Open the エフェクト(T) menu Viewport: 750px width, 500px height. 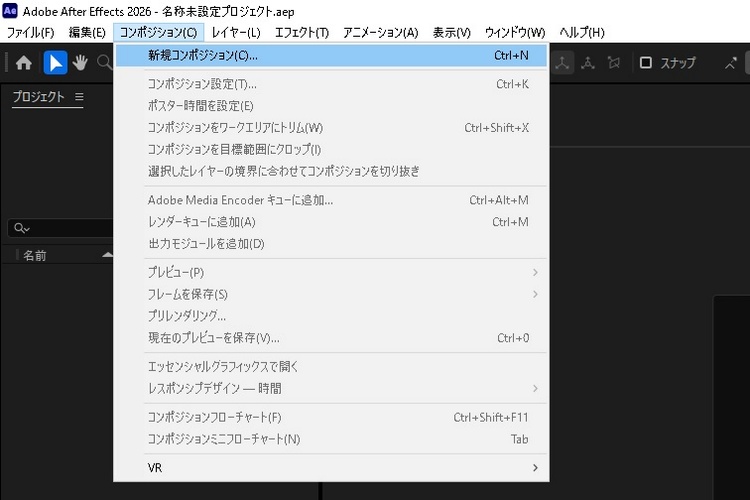point(302,33)
